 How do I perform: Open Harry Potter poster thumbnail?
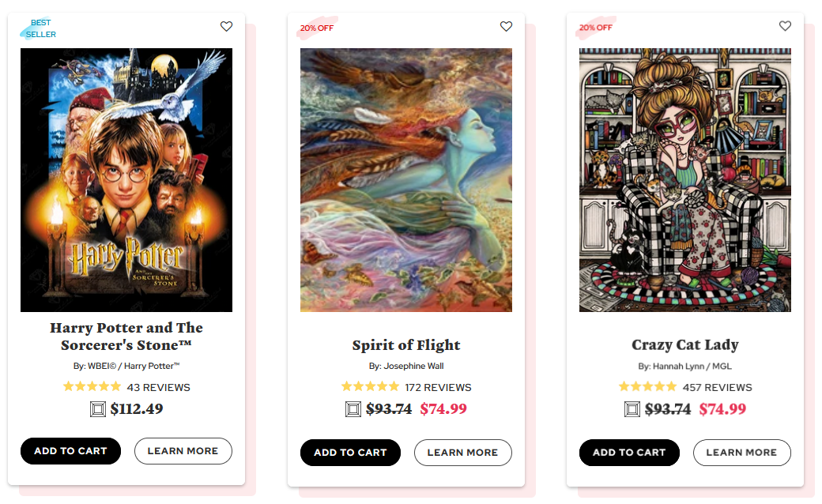tap(126, 180)
